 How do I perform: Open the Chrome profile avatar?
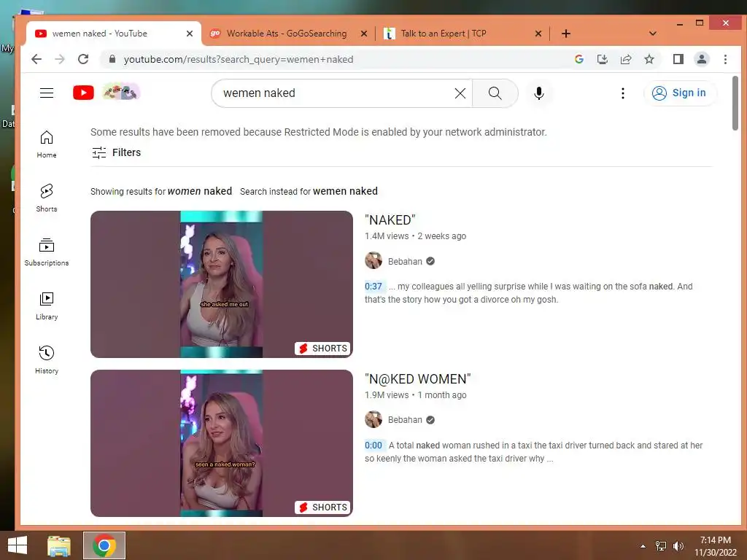pyautogui.click(x=702, y=59)
